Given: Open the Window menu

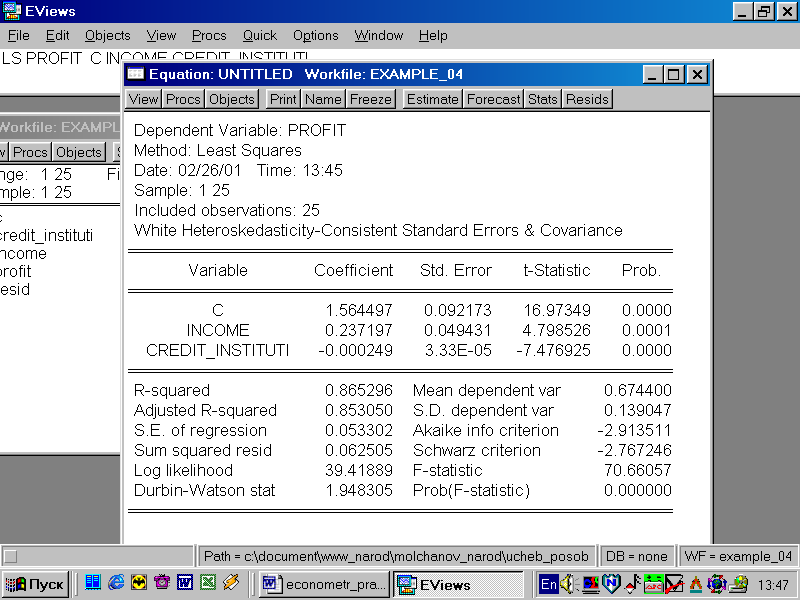Looking at the screenshot, I should (379, 36).
